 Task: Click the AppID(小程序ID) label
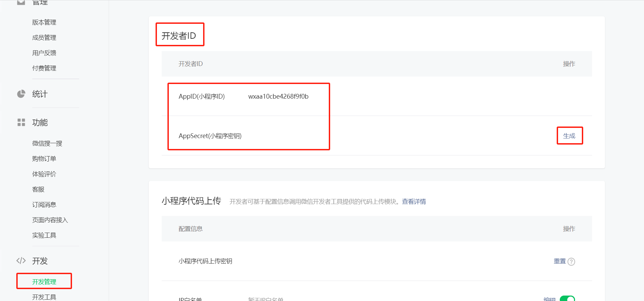[202, 97]
